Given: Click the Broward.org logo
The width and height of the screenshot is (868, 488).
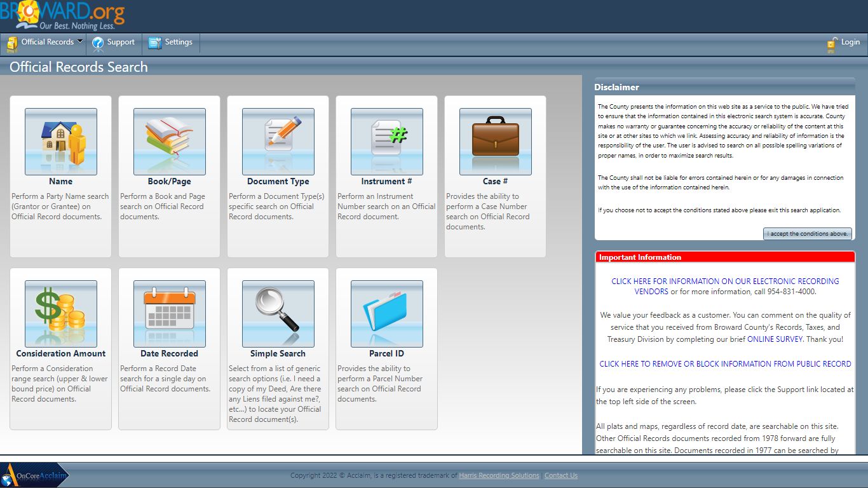Looking at the screenshot, I should pos(62,16).
